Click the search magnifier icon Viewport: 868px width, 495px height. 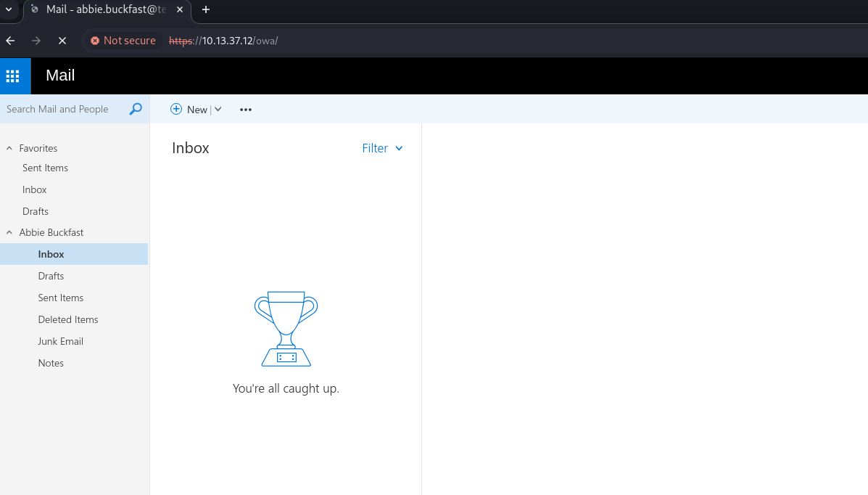136,109
